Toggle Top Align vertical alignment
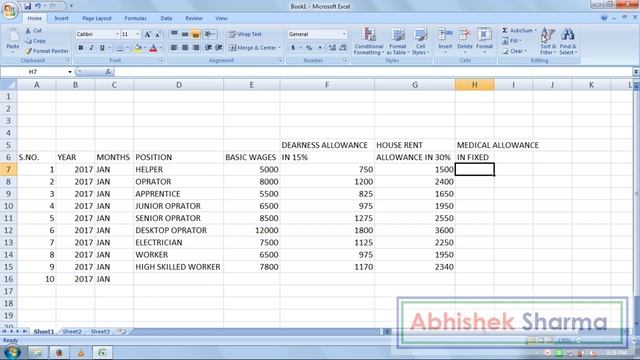The image size is (640, 360). (174, 34)
